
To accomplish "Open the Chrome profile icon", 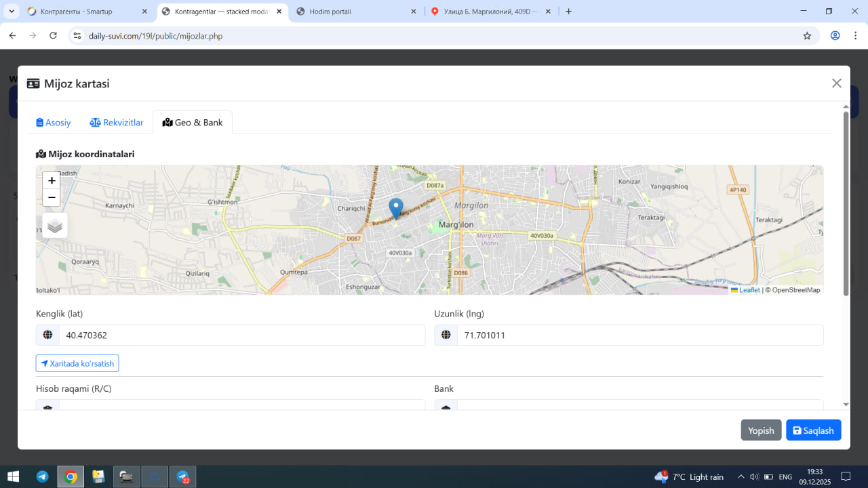I will 835,36.
